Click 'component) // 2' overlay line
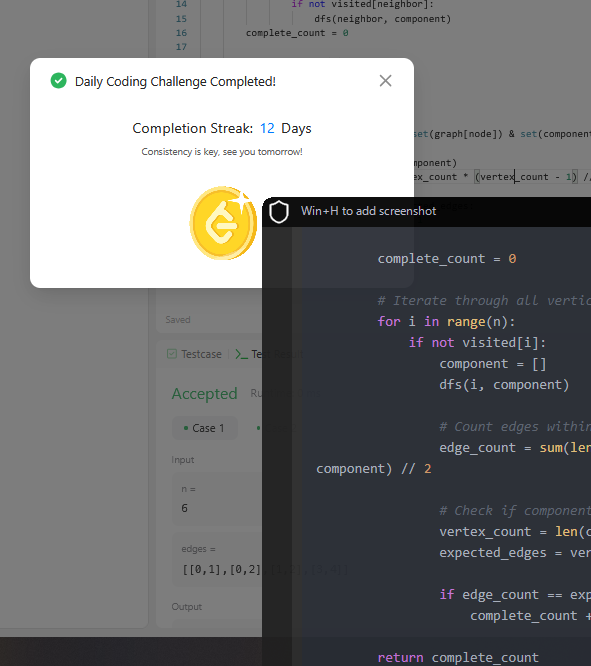591x666 pixels. [x=373, y=468]
